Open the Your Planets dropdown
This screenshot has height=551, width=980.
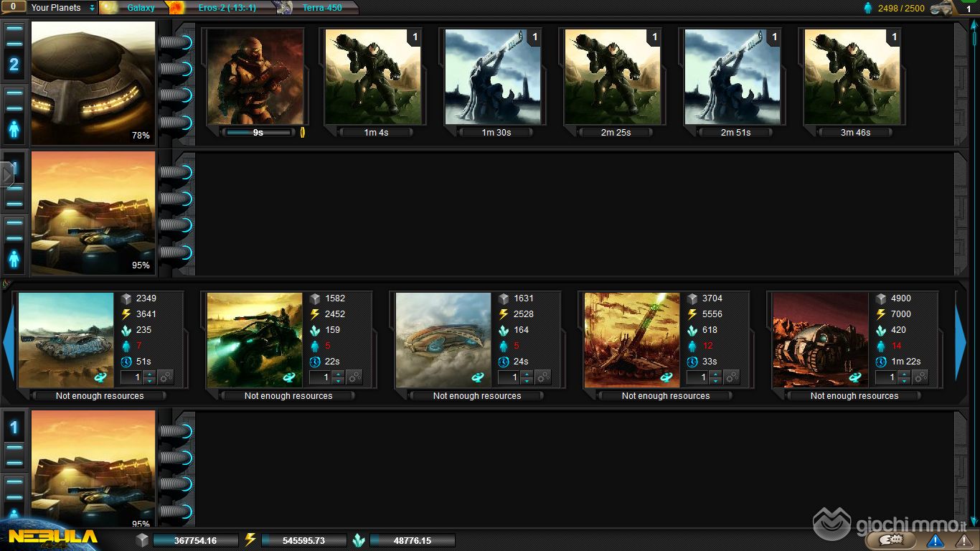63,8
